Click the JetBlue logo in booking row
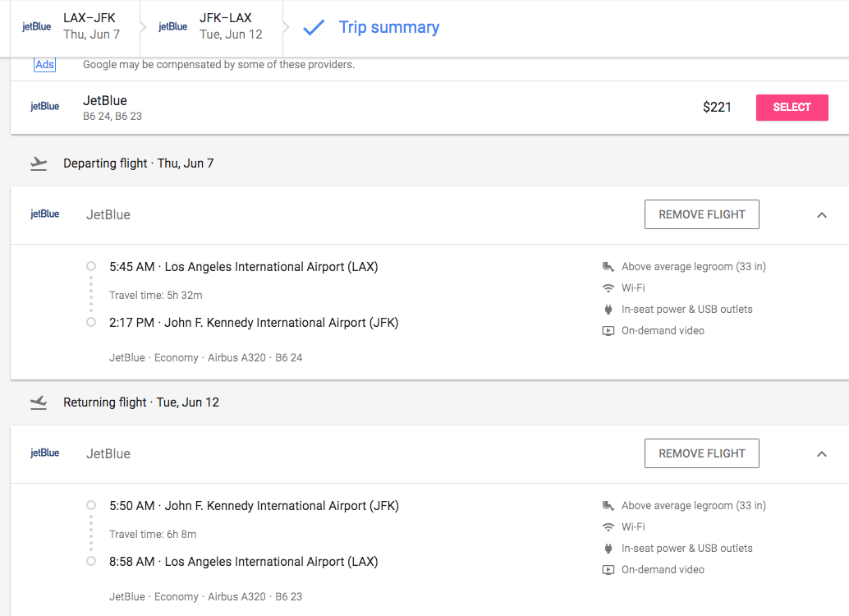The image size is (849, 616). (45, 107)
